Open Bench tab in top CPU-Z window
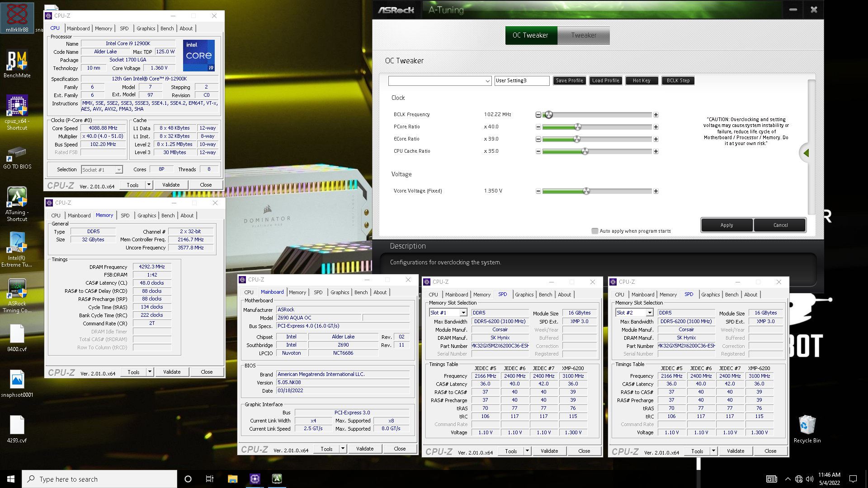Screen dimensions: 868x488 (167, 28)
